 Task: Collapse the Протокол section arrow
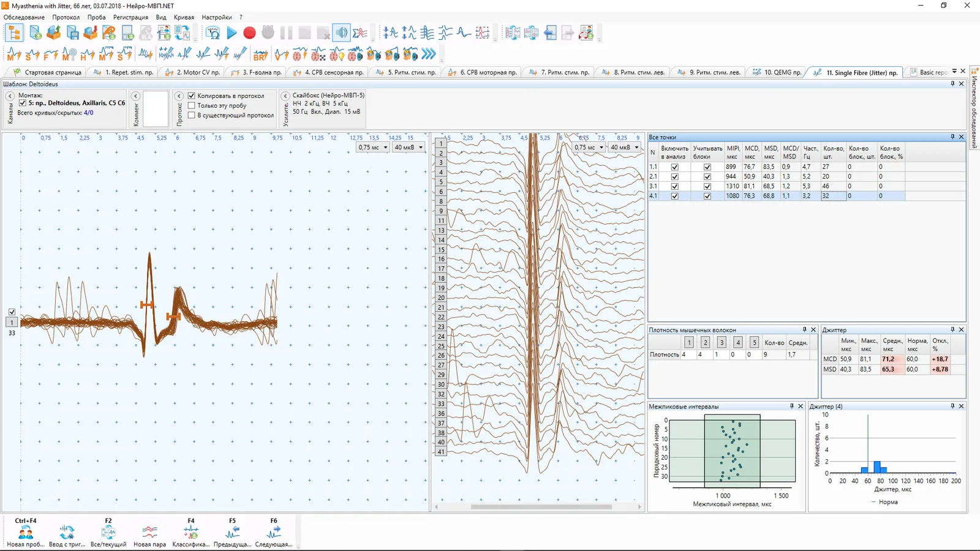[179, 96]
